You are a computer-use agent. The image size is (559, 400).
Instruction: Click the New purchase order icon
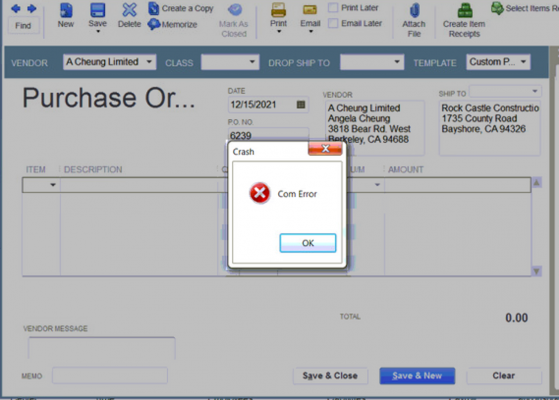coord(66,10)
